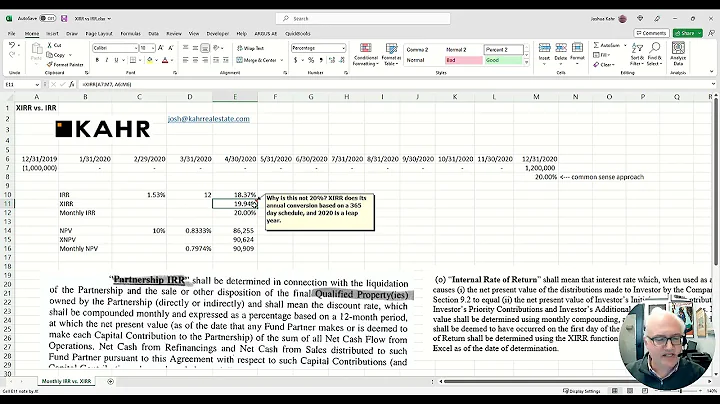Open Conditional Formatting menu
720x404 pixels.
pos(366,54)
